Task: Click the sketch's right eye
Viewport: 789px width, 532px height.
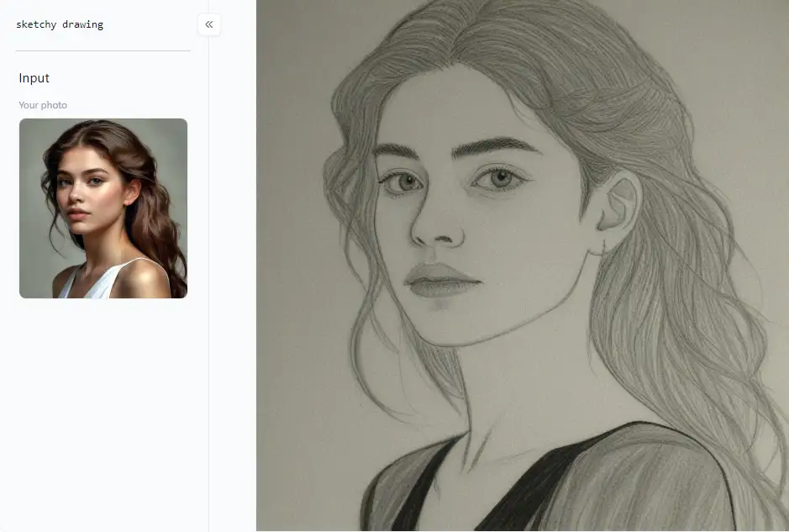Action: click(x=502, y=177)
